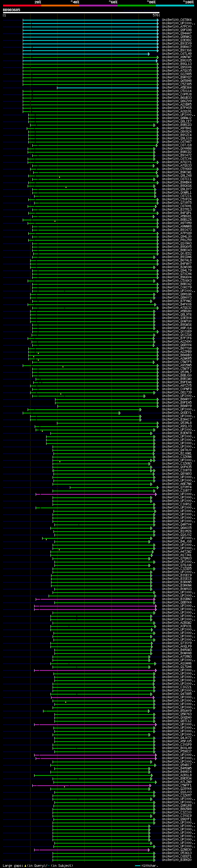The image size is (197, 868).
Task: Select the UniRef100_C6TLH9 label
Action: [x=176, y=54]
